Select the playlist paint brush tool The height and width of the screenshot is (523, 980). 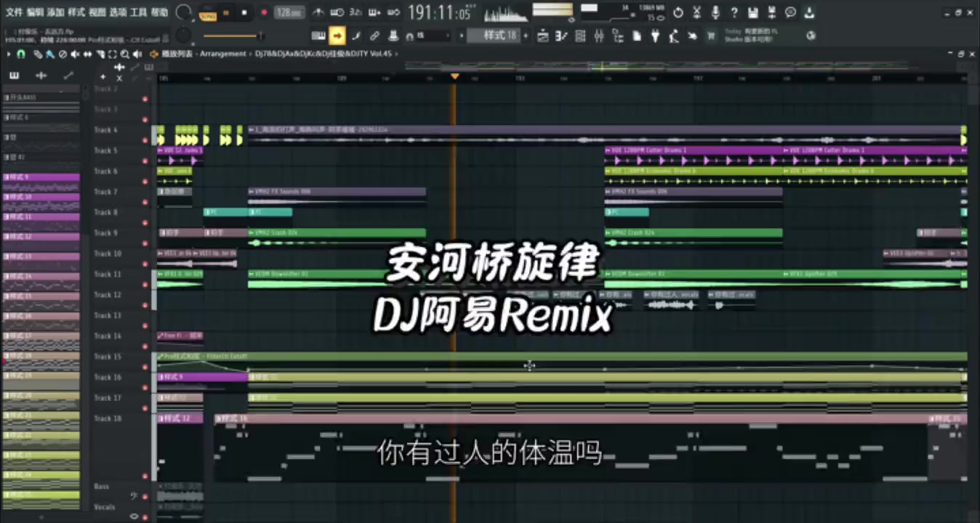pyautogui.click(x=49, y=54)
